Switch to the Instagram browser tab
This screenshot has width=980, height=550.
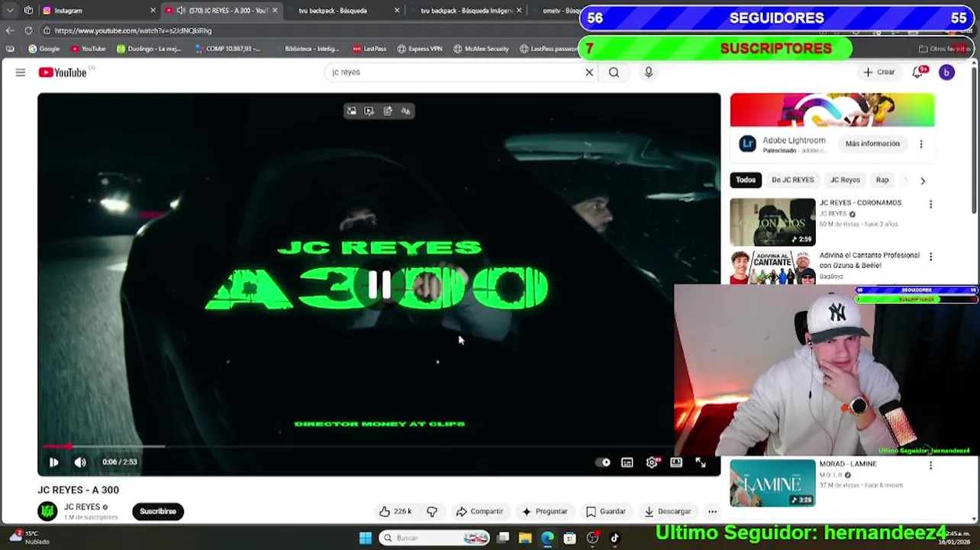[95, 11]
